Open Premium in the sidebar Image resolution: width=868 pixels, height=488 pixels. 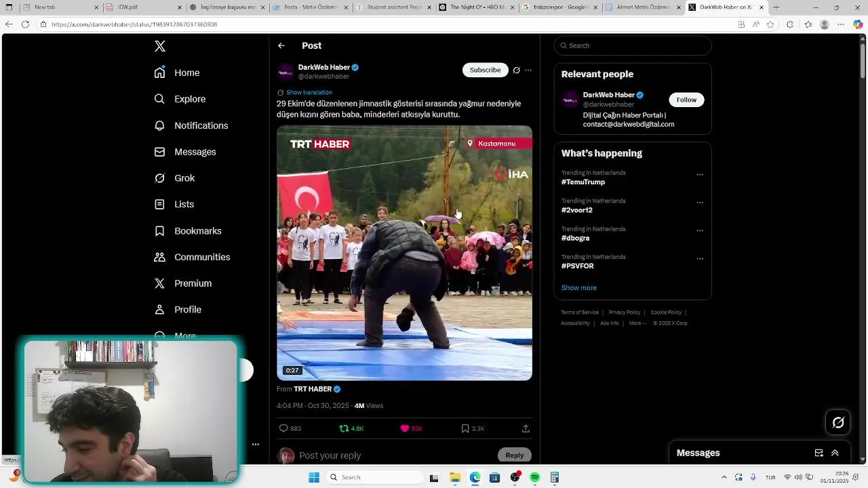[183, 283]
